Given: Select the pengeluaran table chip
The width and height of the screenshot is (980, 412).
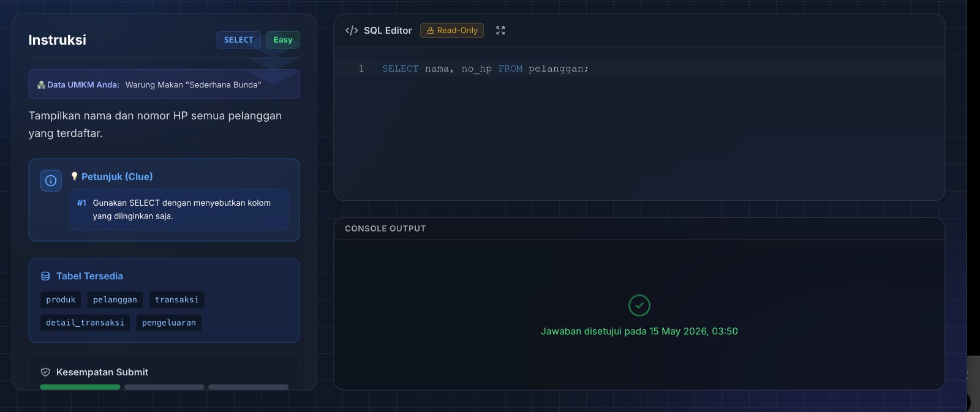Looking at the screenshot, I should 169,323.
